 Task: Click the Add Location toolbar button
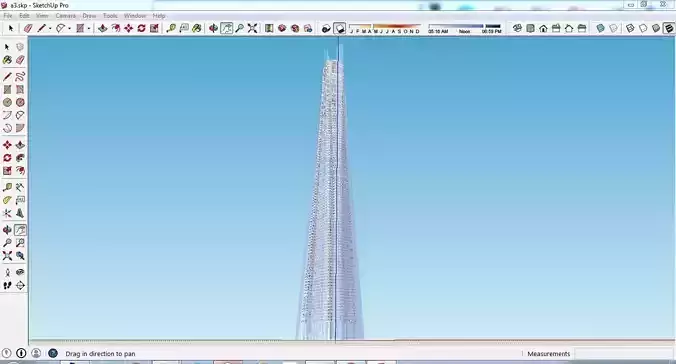pyautogui.click(x=269, y=28)
